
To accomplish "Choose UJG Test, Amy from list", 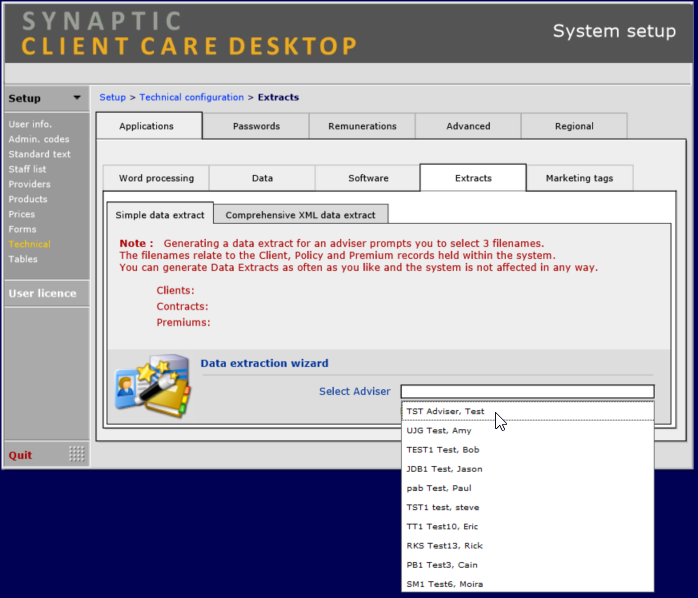I will pyautogui.click(x=528, y=430).
